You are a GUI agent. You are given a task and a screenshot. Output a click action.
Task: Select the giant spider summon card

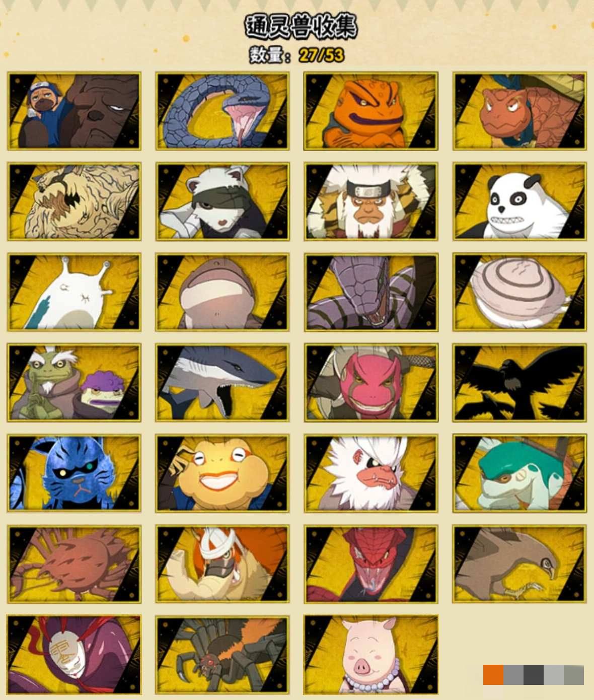222,655
